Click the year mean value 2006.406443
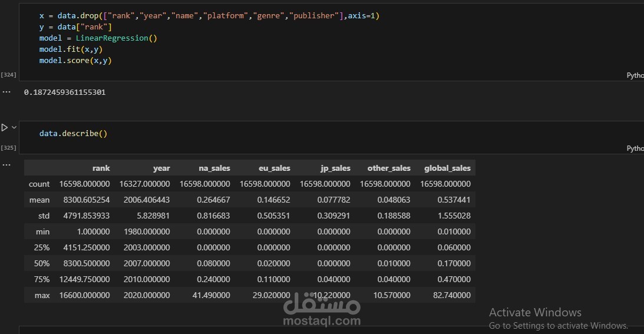The width and height of the screenshot is (644, 334). [147, 200]
